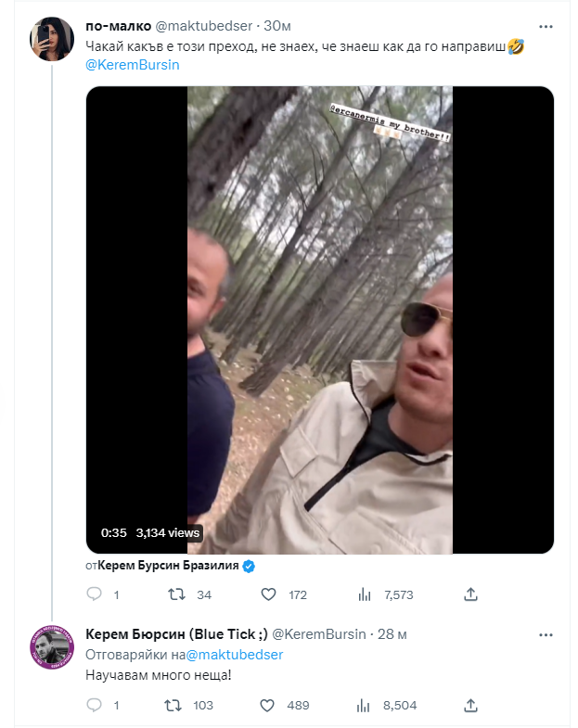Reply to the first tweet by maktubedser
The height and width of the screenshot is (728, 578).
[94, 594]
